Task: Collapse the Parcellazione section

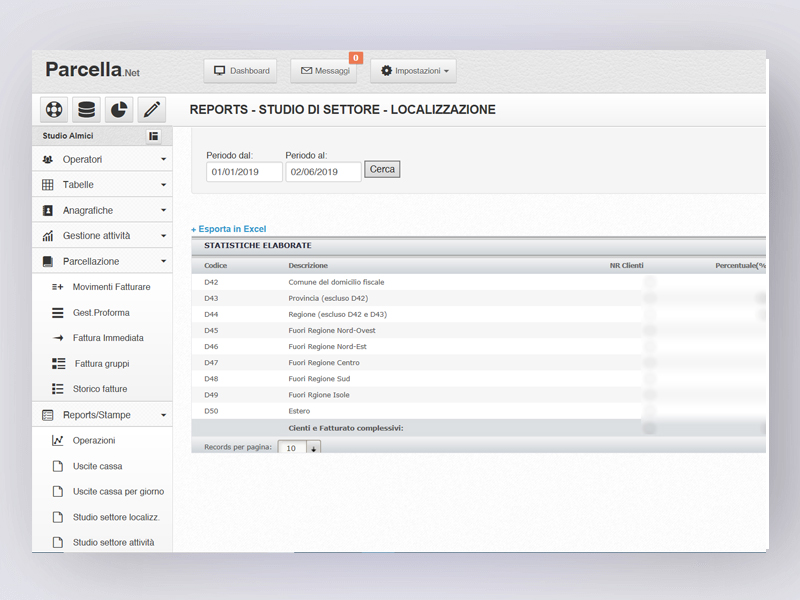Action: [x=102, y=261]
